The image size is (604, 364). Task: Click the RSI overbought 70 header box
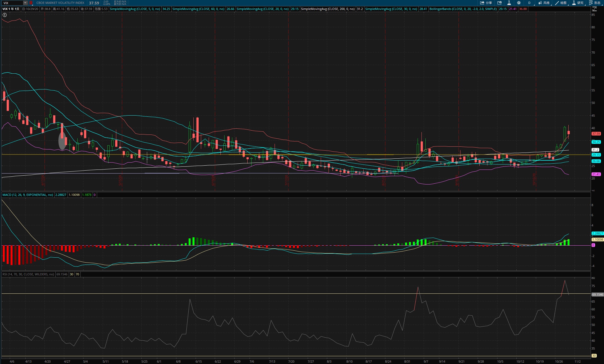(x=77, y=274)
